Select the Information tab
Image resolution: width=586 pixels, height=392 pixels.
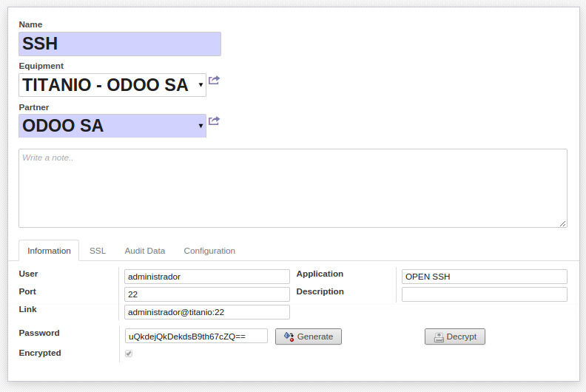point(49,251)
